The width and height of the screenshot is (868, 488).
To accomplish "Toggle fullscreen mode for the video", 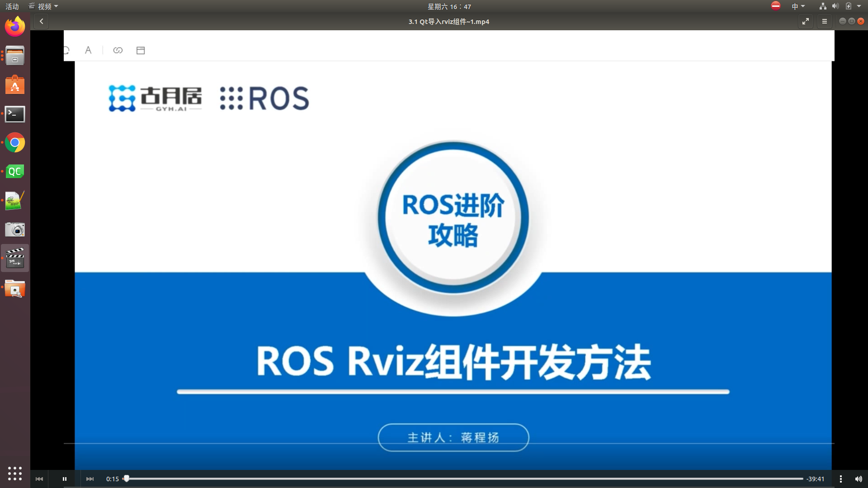I will [x=806, y=21].
